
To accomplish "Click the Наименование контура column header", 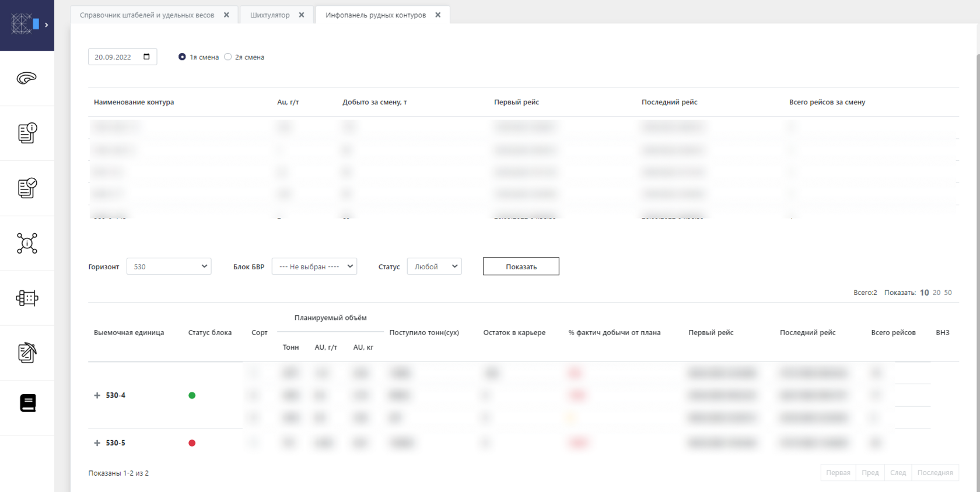I will [134, 102].
